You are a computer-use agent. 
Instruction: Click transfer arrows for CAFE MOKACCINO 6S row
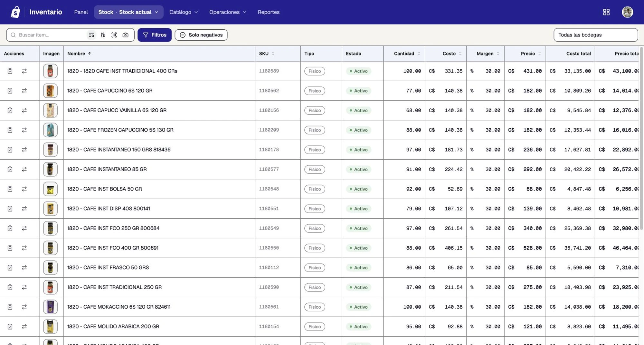24,307
